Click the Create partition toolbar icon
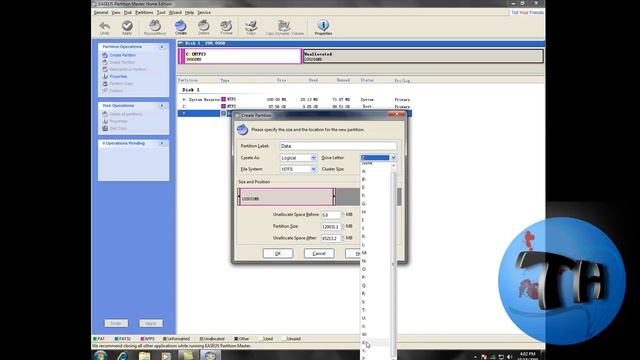This screenshot has height=360, width=640. (x=180, y=26)
